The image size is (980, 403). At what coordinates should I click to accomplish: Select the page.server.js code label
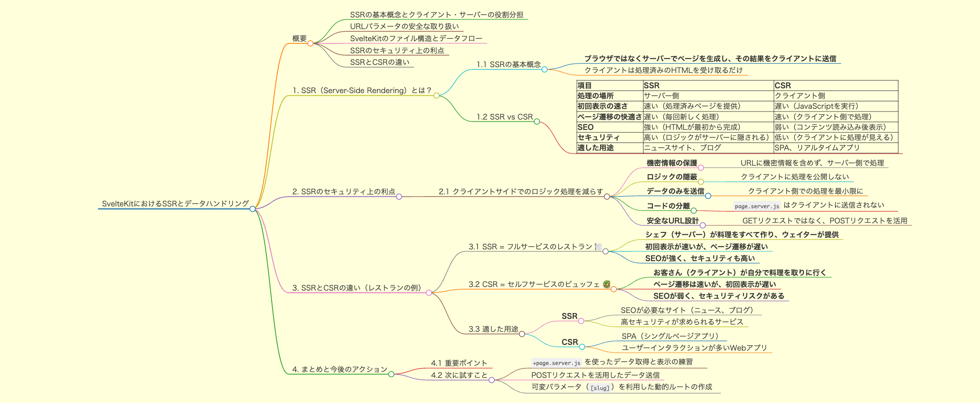click(x=757, y=206)
